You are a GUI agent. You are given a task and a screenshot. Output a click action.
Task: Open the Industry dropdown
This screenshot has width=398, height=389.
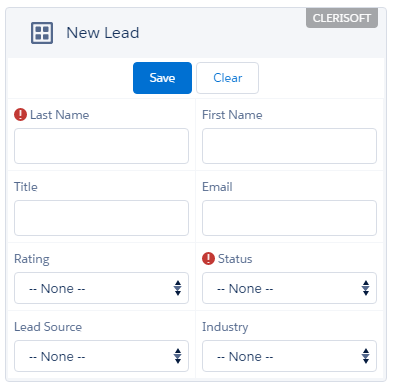(x=289, y=356)
